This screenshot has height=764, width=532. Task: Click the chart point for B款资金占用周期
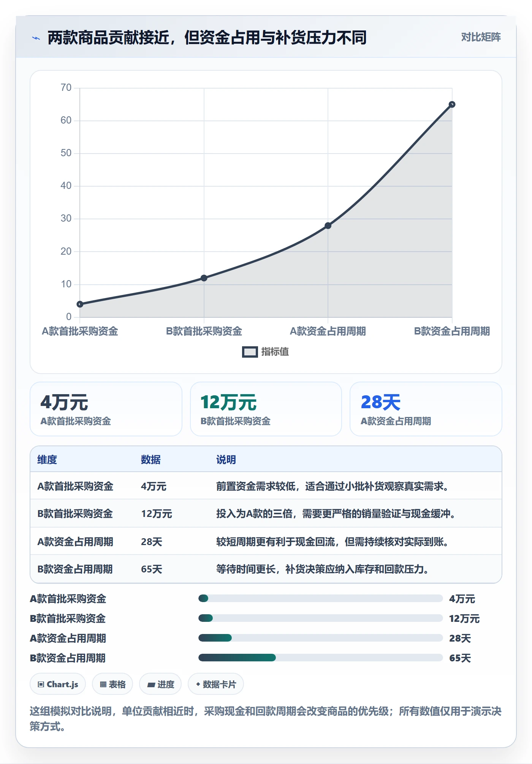pyautogui.click(x=452, y=105)
